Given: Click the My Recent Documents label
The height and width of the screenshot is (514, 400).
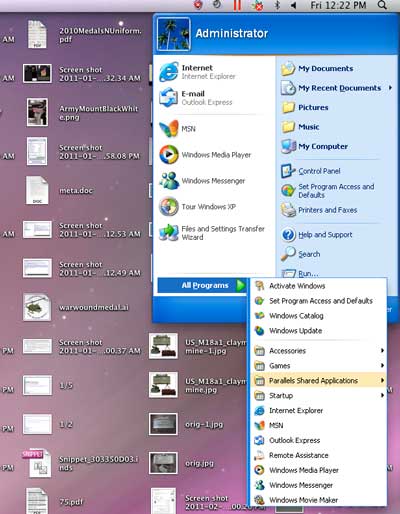Looking at the screenshot, I should (x=339, y=88).
